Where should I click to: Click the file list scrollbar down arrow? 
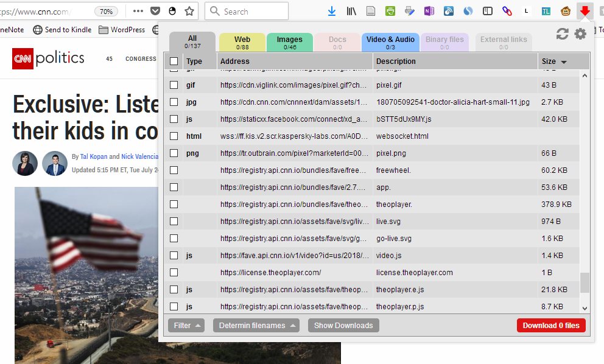tap(585, 309)
